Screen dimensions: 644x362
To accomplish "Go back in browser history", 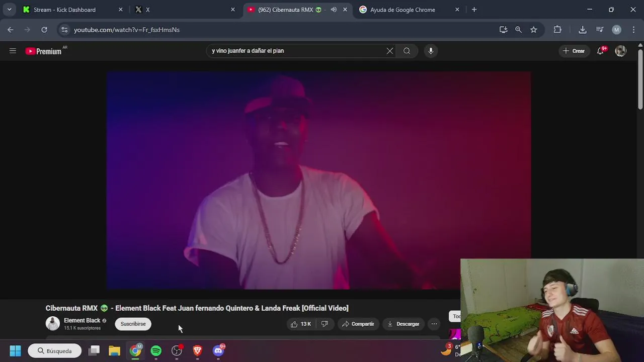I will (x=11, y=30).
